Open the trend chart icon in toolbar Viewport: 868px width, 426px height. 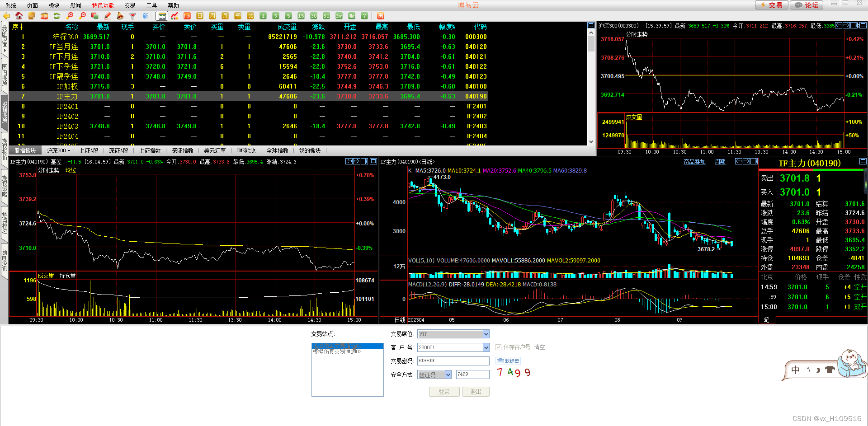coord(175,16)
